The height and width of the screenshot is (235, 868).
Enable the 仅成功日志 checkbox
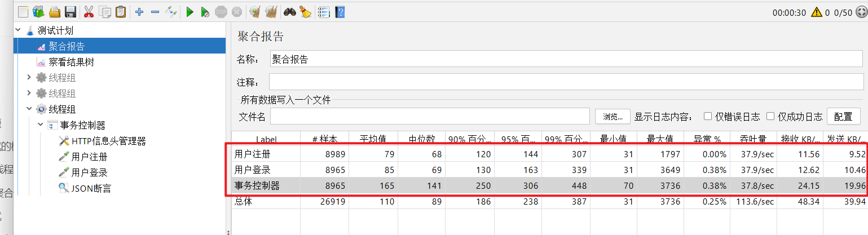(x=770, y=116)
